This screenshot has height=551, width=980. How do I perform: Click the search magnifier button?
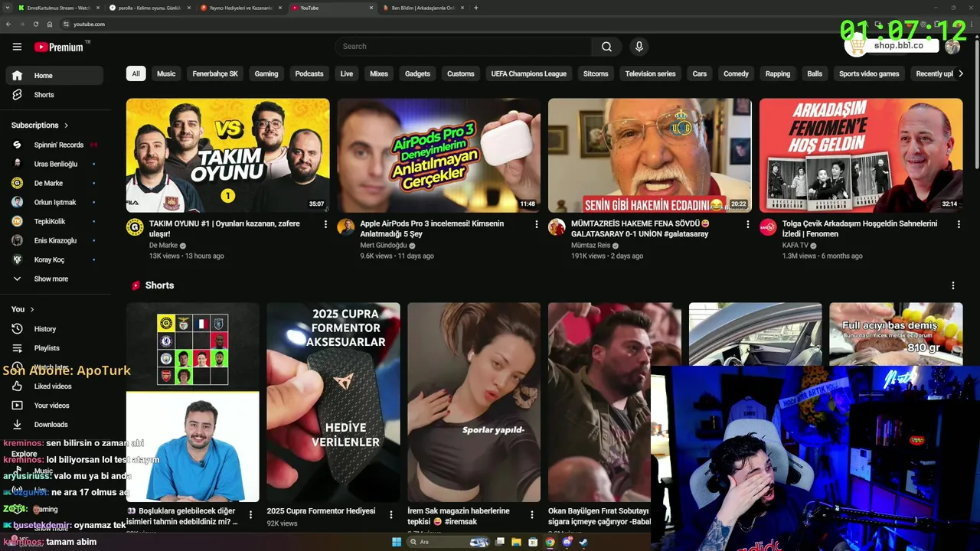tap(606, 47)
